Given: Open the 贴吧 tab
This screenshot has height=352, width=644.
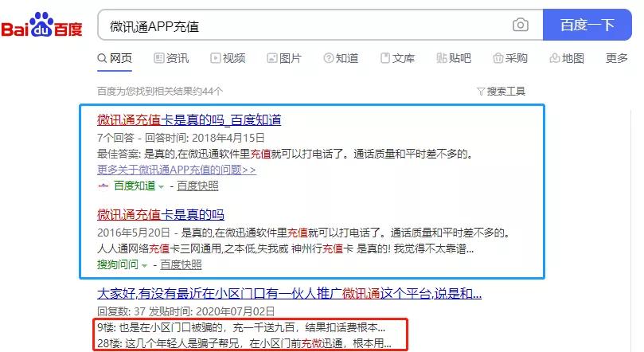Looking at the screenshot, I should tap(454, 58).
